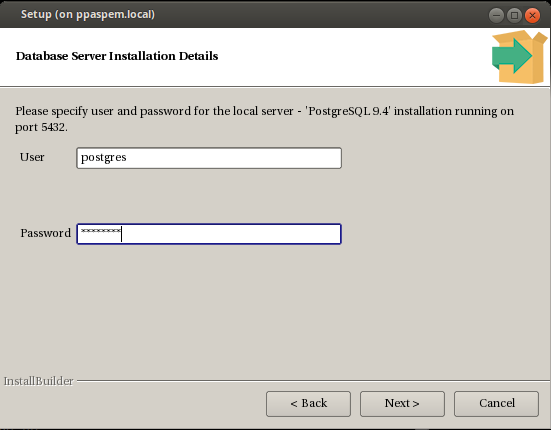551x430 pixels.
Task: Proceed with the Next > button
Action: click(x=402, y=404)
